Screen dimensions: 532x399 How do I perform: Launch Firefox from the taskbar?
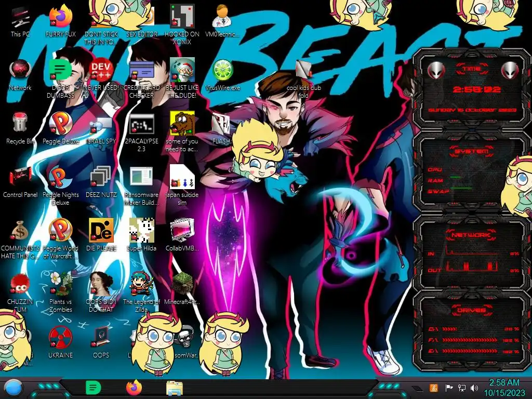134,388
